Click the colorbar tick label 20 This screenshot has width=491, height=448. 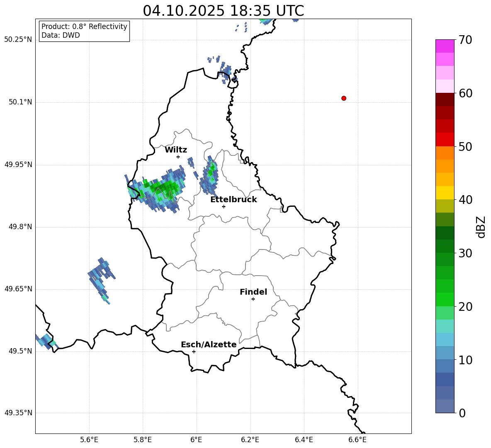click(465, 307)
